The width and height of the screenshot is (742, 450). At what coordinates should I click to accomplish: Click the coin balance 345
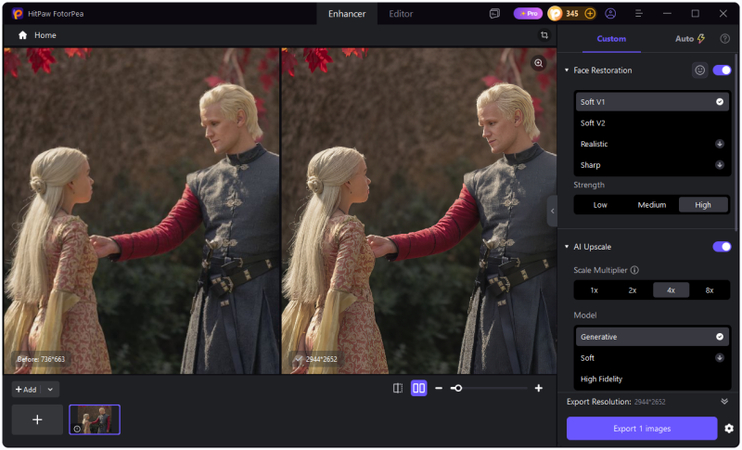coord(572,14)
